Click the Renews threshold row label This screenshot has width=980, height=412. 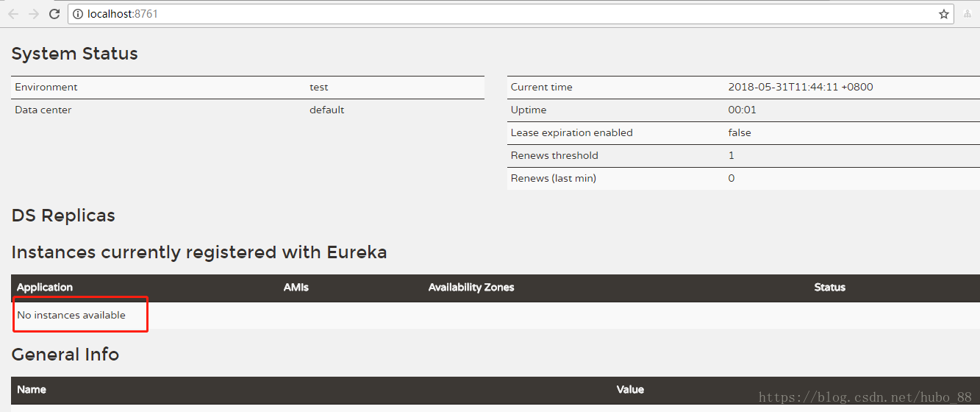pyautogui.click(x=554, y=155)
